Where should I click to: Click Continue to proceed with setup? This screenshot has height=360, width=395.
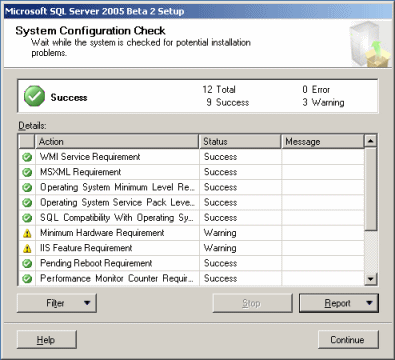[348, 340]
